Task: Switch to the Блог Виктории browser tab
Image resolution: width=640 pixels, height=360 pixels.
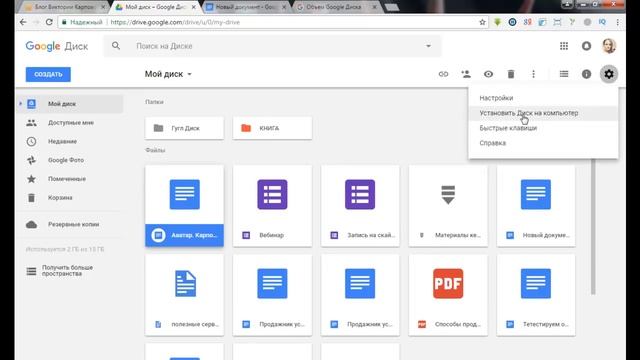Action: pyautogui.click(x=65, y=7)
